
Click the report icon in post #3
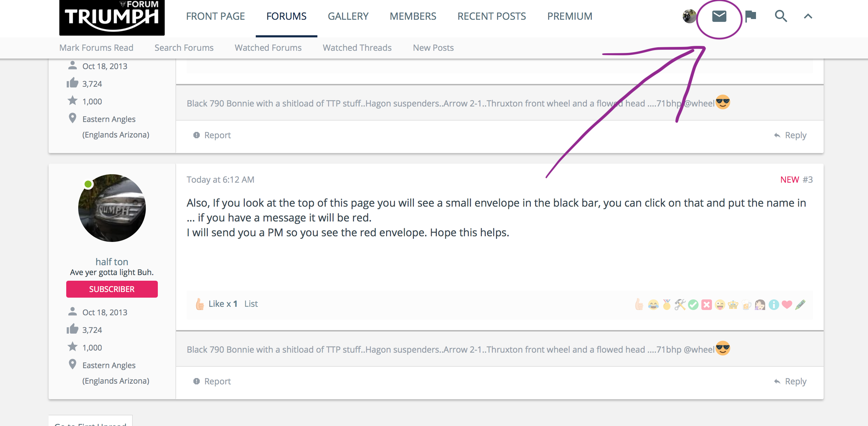[x=197, y=381]
